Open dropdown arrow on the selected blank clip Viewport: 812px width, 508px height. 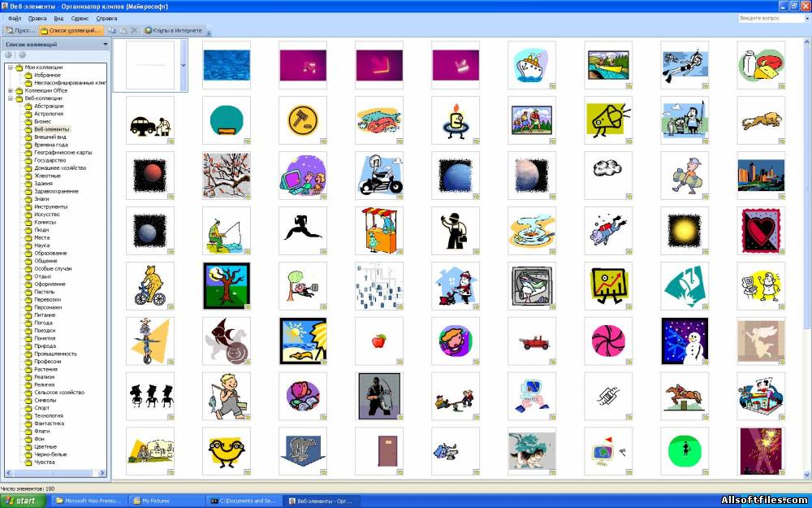(x=184, y=65)
